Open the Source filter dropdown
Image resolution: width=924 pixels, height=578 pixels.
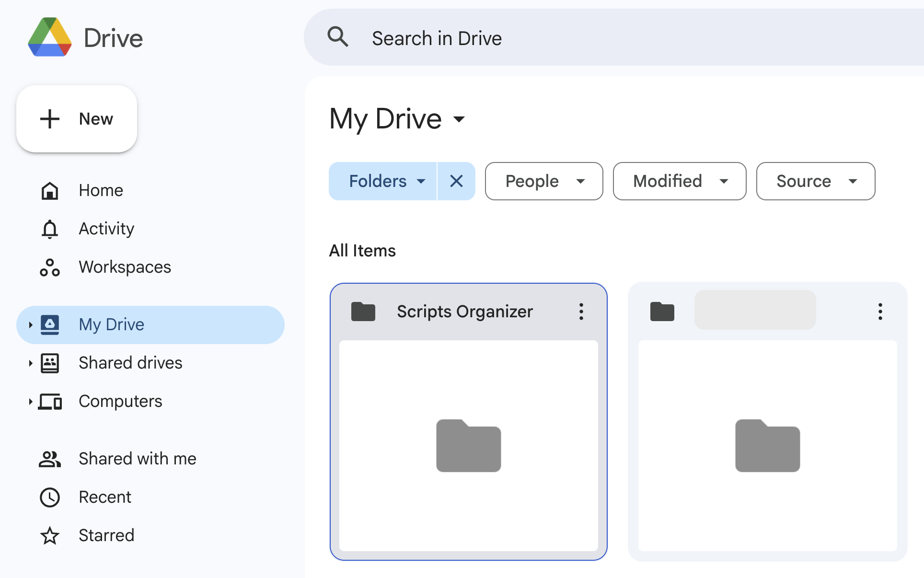pyautogui.click(x=816, y=181)
